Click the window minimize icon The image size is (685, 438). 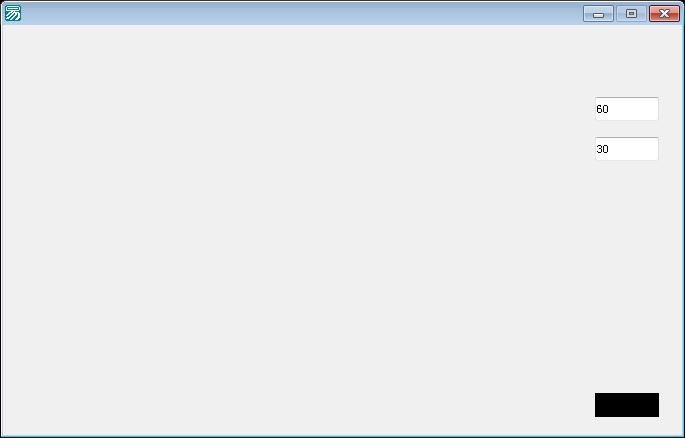[598, 14]
